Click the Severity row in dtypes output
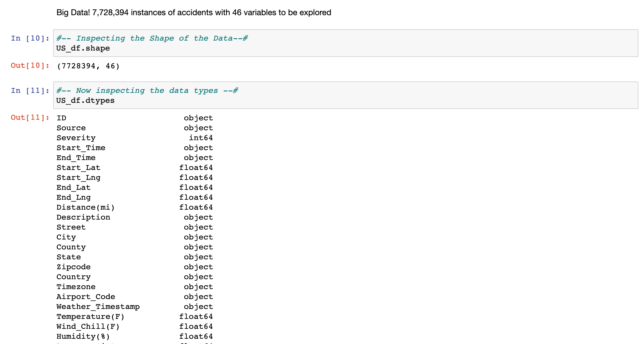The width and height of the screenshot is (644, 344). pos(76,138)
